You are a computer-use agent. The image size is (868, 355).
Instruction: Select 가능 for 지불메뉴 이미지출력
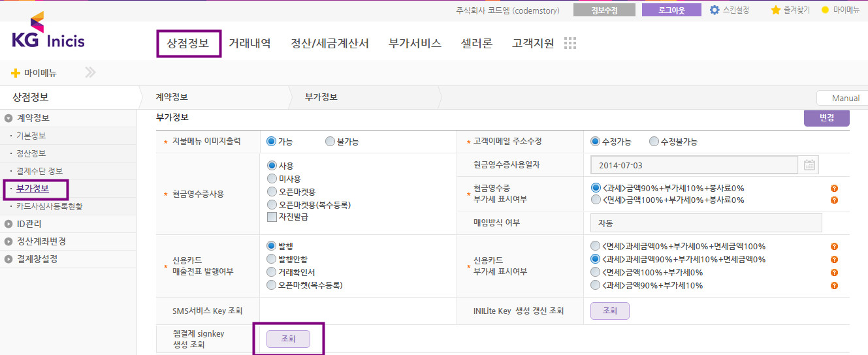click(x=272, y=142)
